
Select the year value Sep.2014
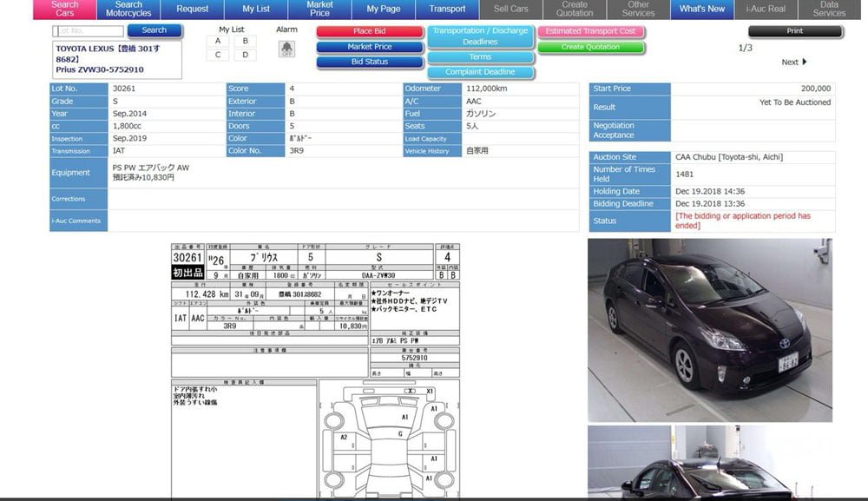[x=129, y=114]
